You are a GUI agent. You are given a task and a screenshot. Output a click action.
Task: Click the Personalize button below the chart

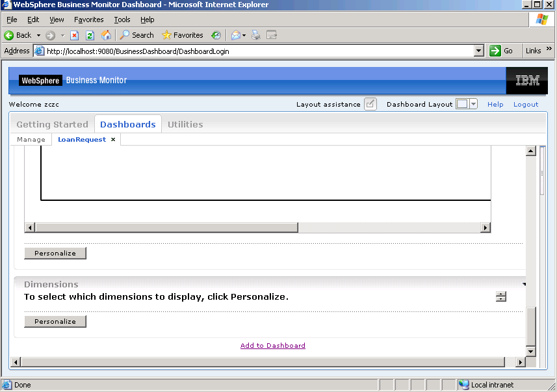pos(55,253)
